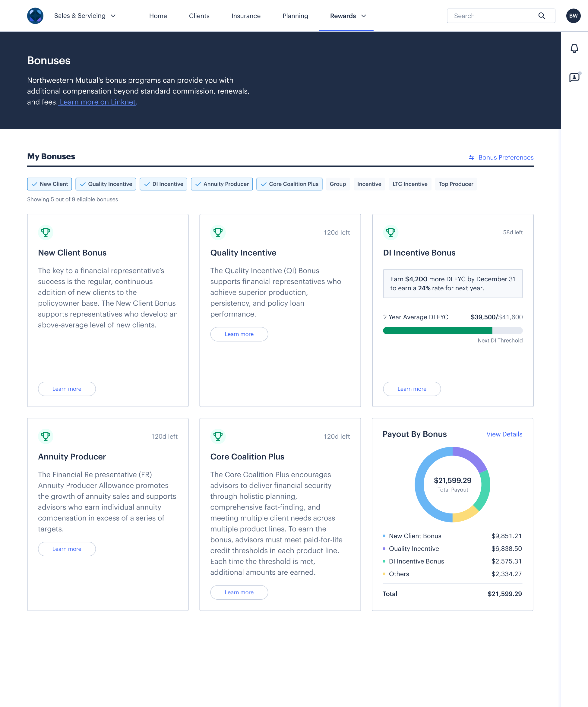588x707 pixels.
Task: Open the BW user avatar
Action: pos(573,16)
